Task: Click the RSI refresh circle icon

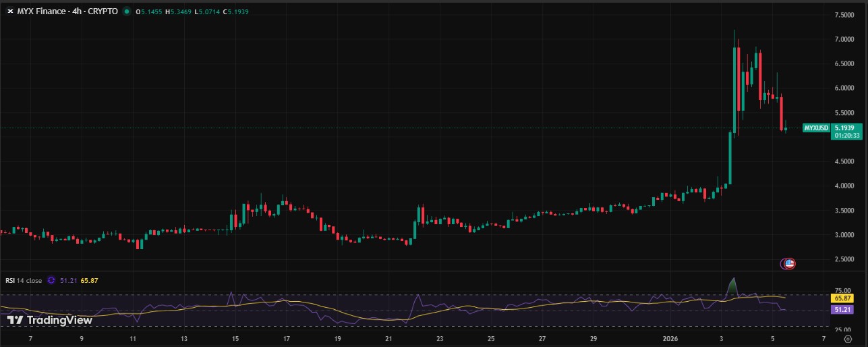Action: click(51, 281)
